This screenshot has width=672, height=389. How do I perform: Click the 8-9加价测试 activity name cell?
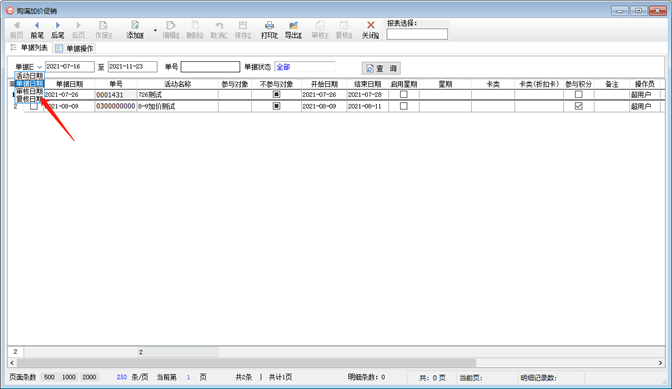tap(177, 106)
